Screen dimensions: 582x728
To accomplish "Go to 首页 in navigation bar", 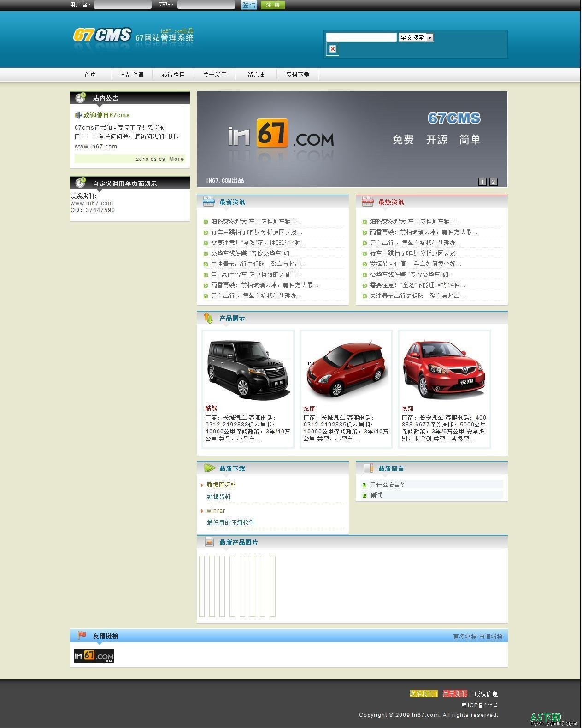I will [x=90, y=75].
